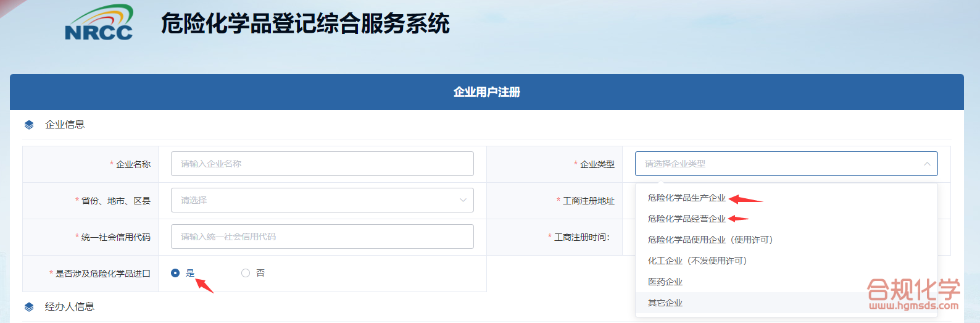Select 化工企业（不发使用许可） option
980x323 pixels.
(697, 261)
